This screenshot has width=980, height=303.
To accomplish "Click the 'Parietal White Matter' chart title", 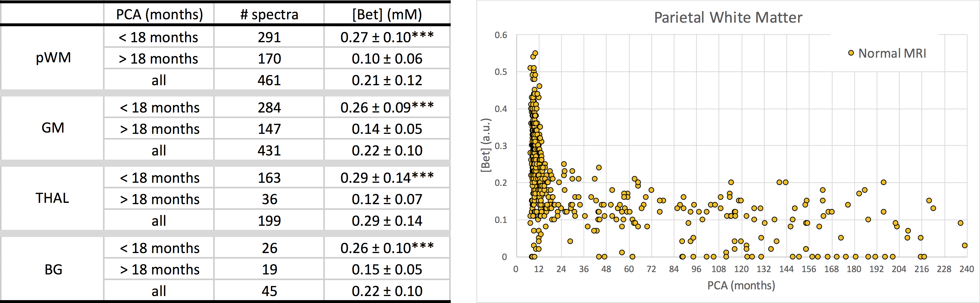I will coord(728,18).
